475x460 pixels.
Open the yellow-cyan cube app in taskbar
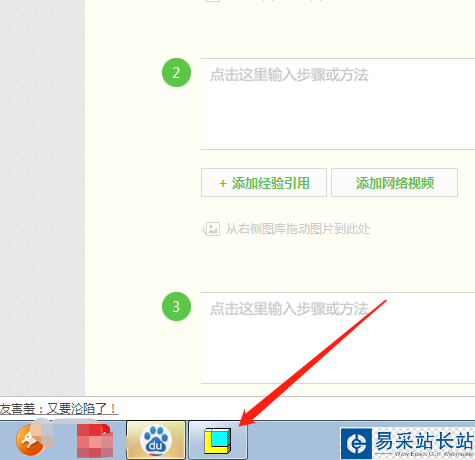pos(218,440)
